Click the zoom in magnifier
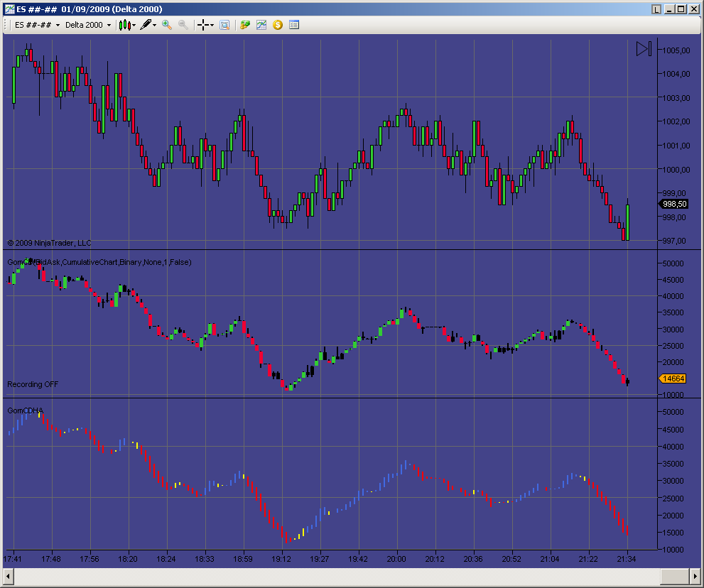Screen dimensions: 704x588 [x=167, y=25]
